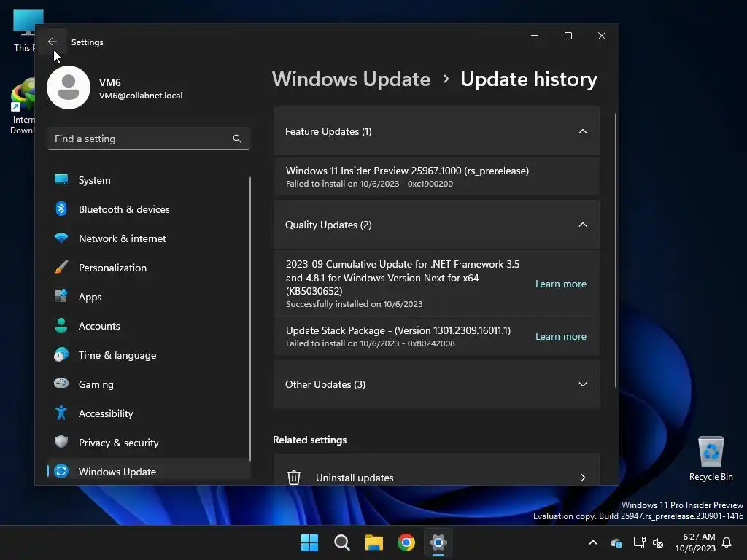This screenshot has width=747, height=560.
Task: Click the VM6@collabnet.local email text
Action: point(141,96)
